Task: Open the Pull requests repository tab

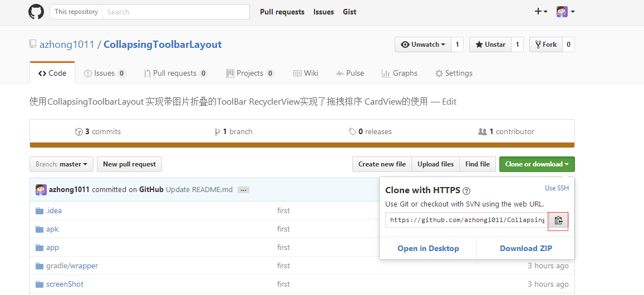Action: (x=175, y=73)
